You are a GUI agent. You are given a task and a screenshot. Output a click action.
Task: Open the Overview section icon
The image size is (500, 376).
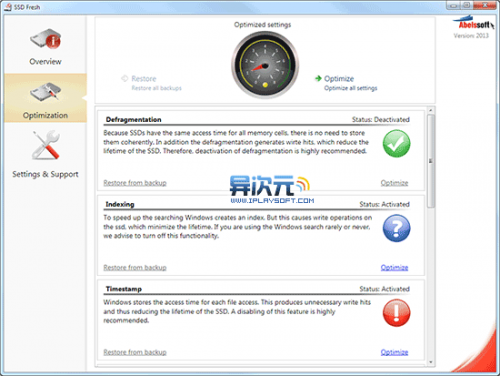coord(46,39)
